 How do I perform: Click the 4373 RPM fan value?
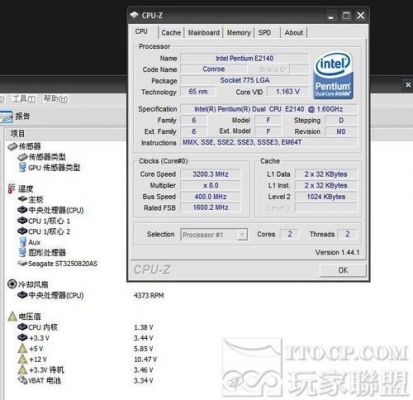click(x=149, y=295)
